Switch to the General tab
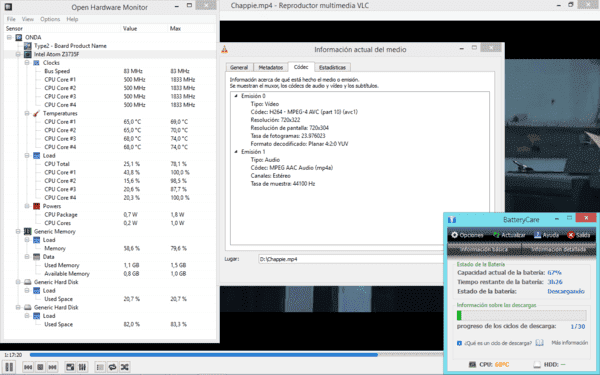600x375 pixels. (239, 67)
